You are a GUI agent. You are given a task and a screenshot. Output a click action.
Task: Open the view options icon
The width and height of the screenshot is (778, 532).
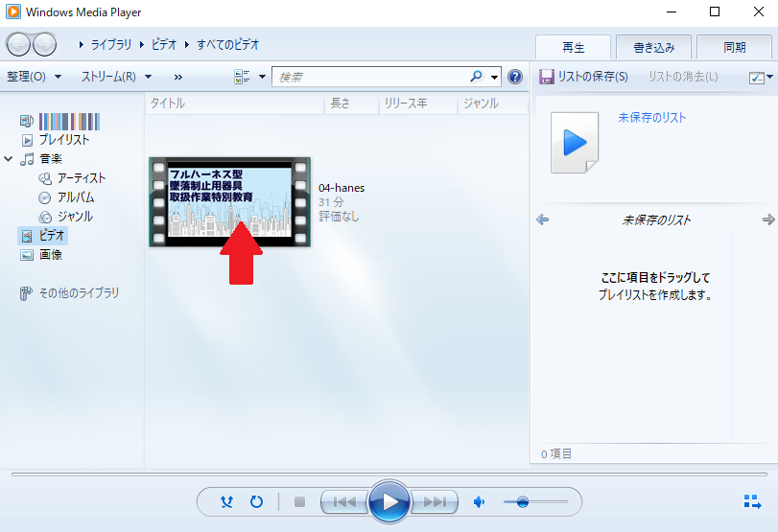[242, 77]
